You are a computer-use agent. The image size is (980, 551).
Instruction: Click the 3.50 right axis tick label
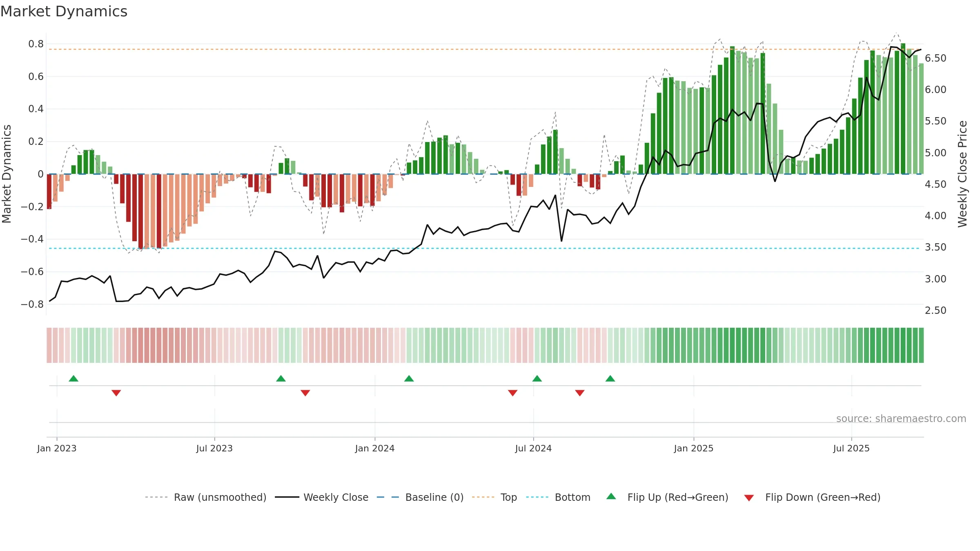pos(935,247)
